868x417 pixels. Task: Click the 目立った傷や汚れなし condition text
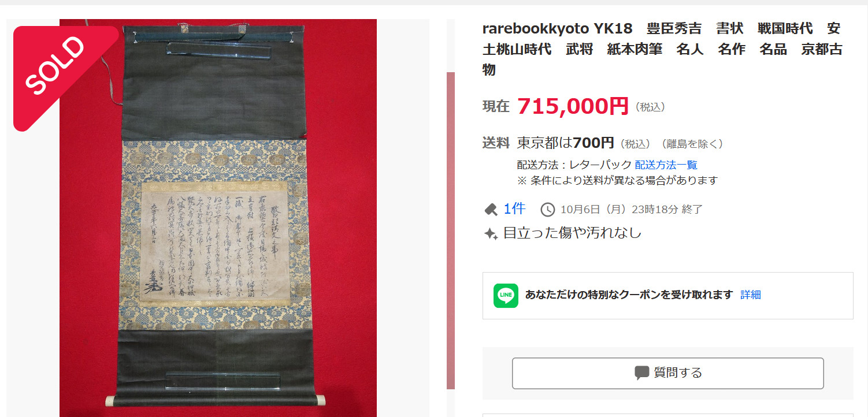[x=572, y=233]
